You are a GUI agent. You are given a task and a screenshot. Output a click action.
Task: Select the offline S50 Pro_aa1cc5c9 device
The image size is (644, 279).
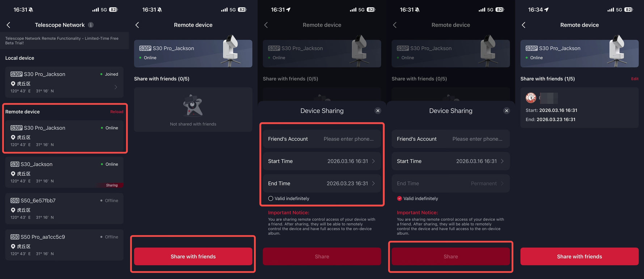(64, 245)
